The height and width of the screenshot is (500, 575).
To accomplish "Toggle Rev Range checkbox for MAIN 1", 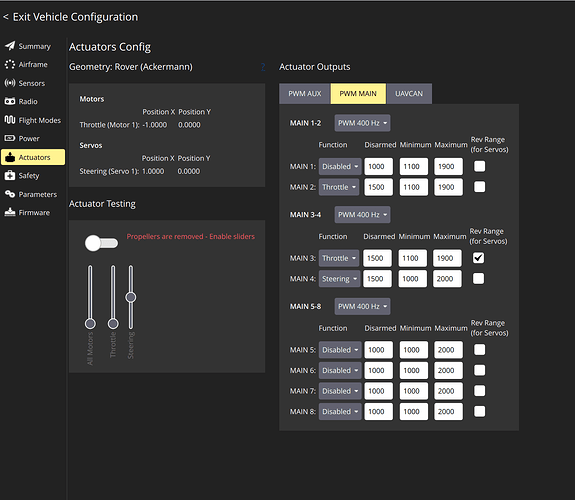I will (x=479, y=166).
